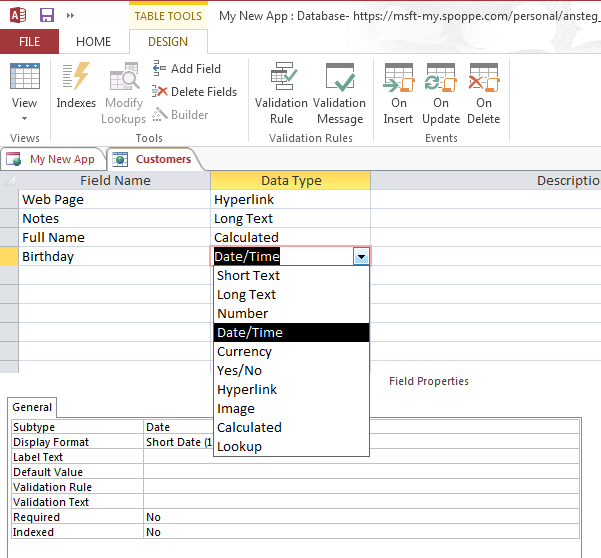The image size is (601, 558).
Task: Click the Save icon in title bar
Action: coord(46,15)
